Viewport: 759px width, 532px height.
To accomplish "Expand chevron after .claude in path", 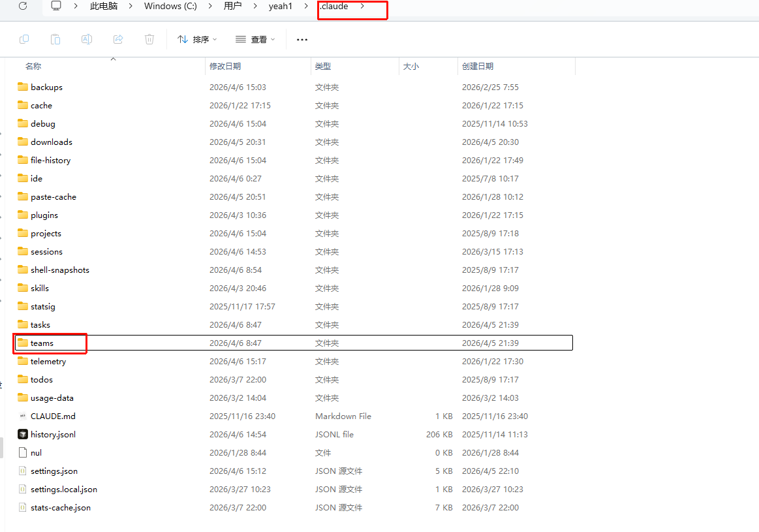I will 362,6.
